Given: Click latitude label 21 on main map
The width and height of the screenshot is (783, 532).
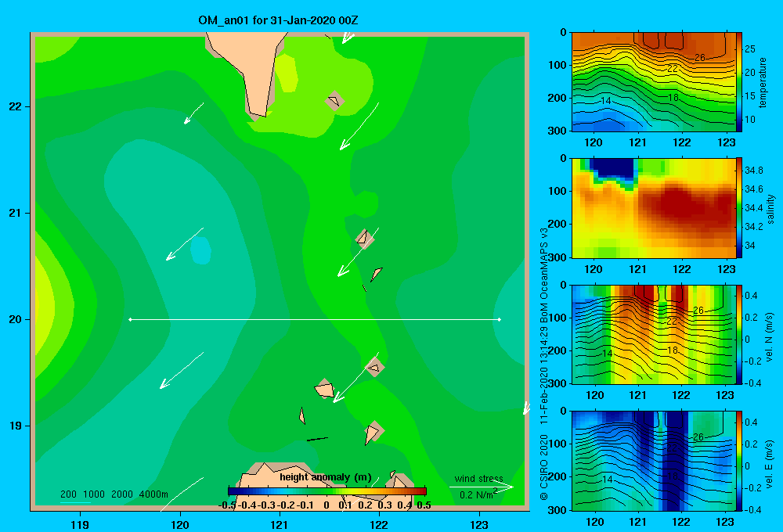Looking at the screenshot, I should coord(15,213).
